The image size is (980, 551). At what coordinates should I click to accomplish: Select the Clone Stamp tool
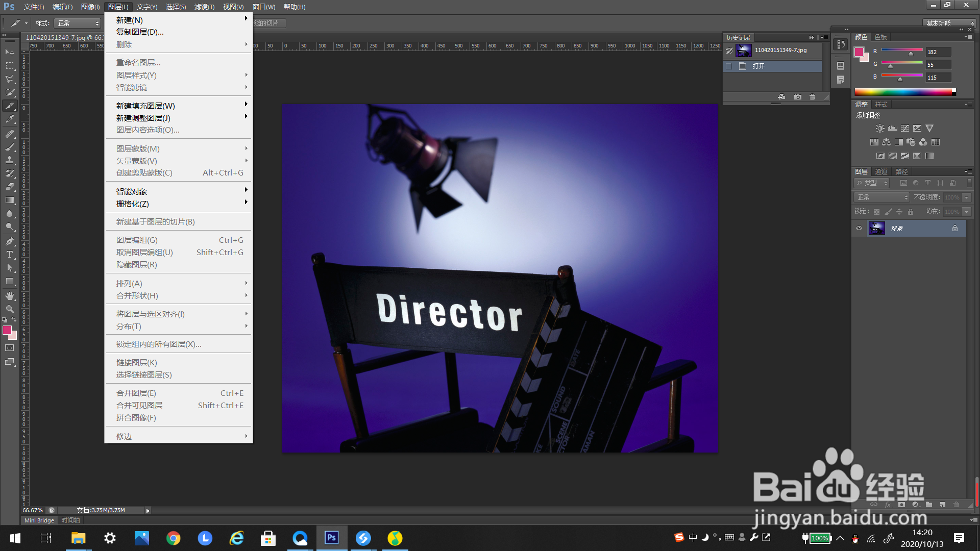10,160
